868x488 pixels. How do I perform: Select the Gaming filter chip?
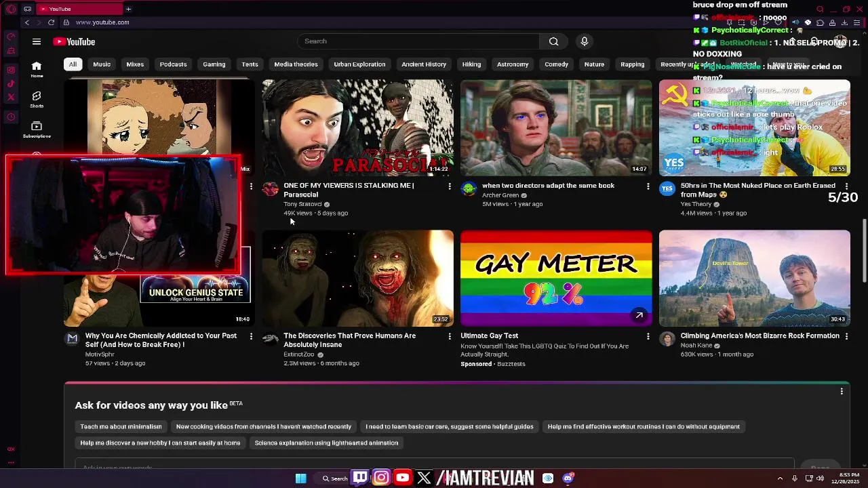click(x=214, y=64)
